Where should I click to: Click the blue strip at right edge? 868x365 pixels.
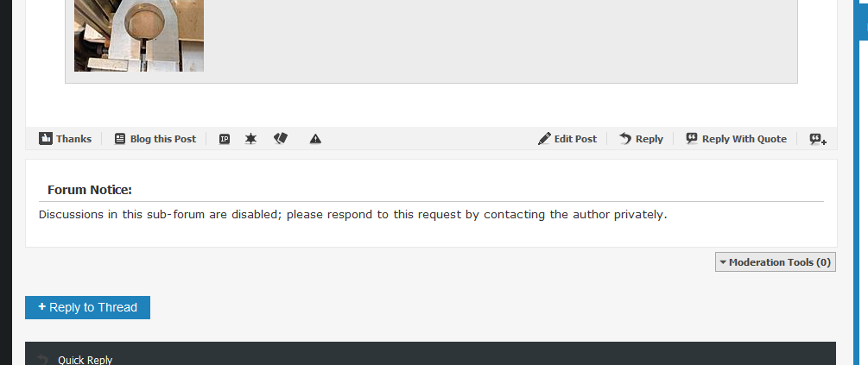click(x=862, y=19)
